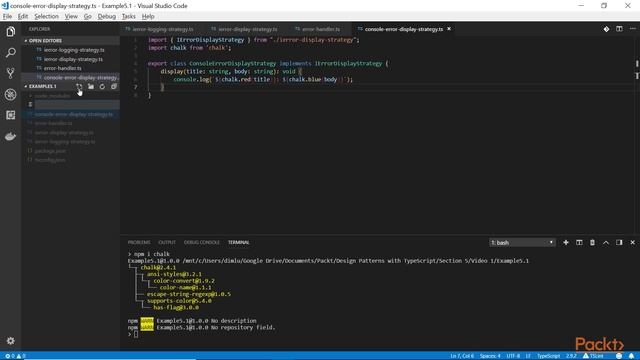Click the feedback smiley in status bar

pos(619,356)
